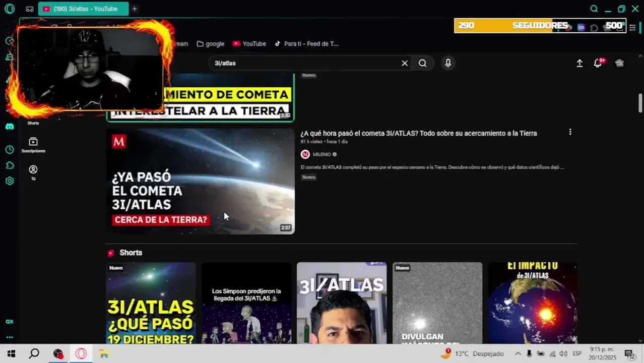Open the ¿Qué pasó 19 diciembre? short

[x=151, y=303]
